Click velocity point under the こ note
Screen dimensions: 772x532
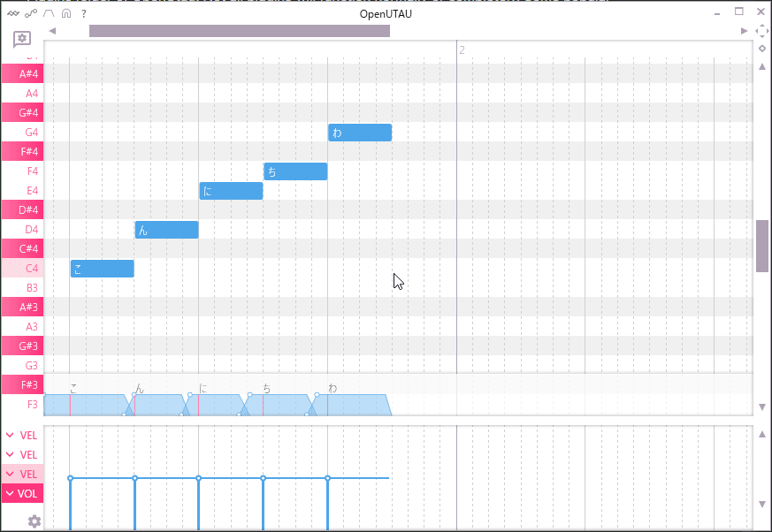tap(71, 478)
